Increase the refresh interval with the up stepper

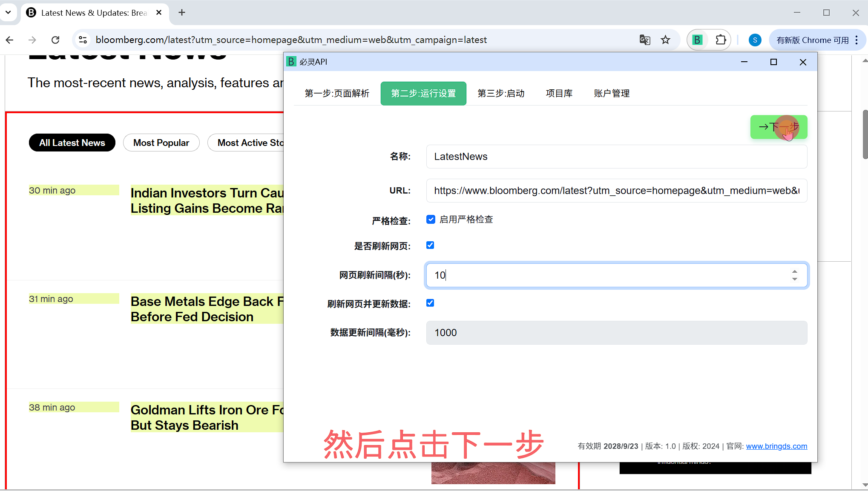[794, 271]
